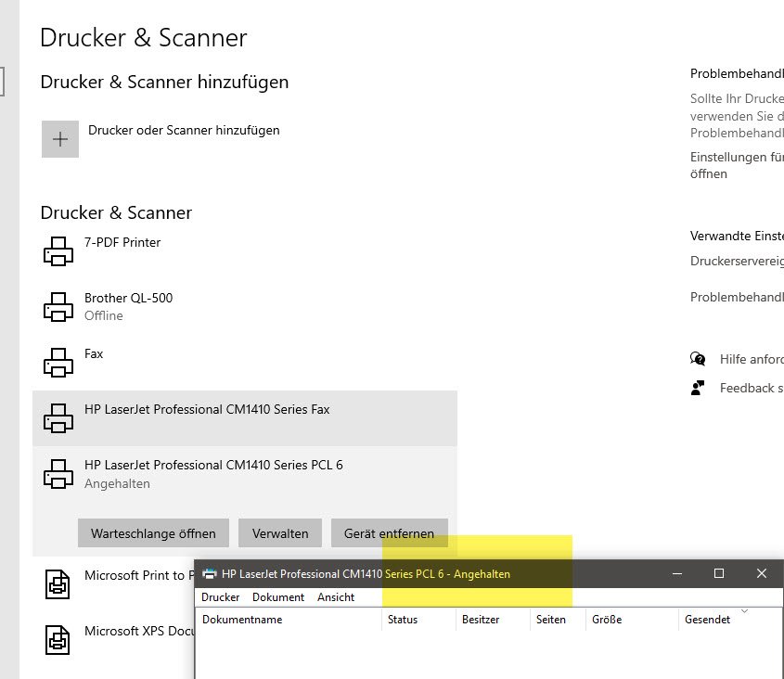Select the Brother QL-500 printer icon
This screenshot has height=679, width=784.
58,306
